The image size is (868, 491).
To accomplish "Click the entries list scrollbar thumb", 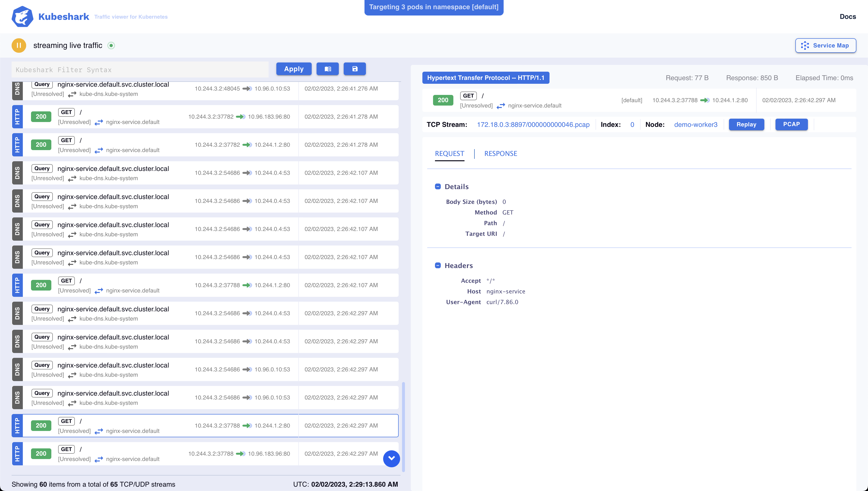I will (x=403, y=427).
